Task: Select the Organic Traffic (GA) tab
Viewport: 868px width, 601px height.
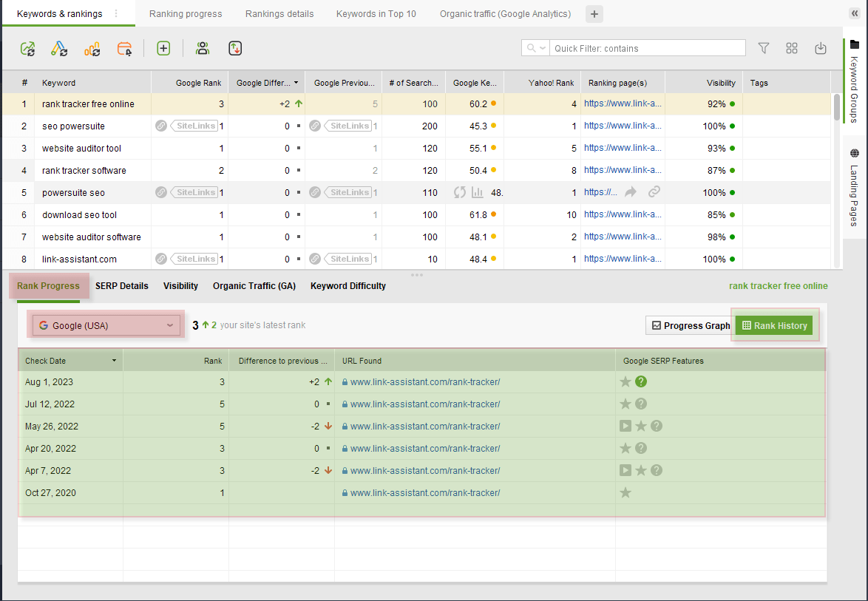Action: pyautogui.click(x=254, y=286)
